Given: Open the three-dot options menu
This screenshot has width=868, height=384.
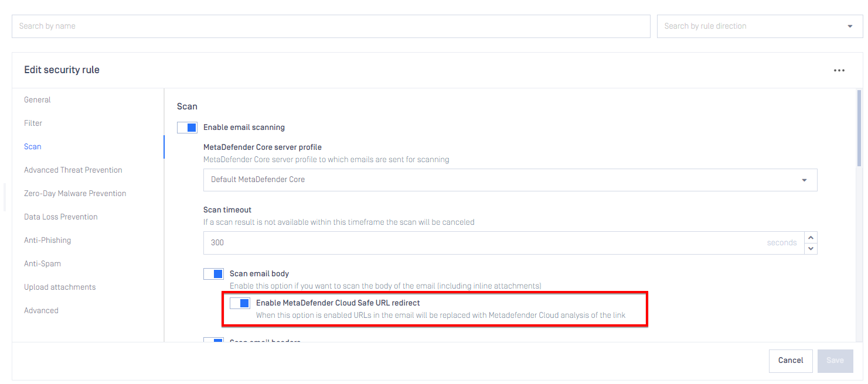Looking at the screenshot, I should 839,70.
